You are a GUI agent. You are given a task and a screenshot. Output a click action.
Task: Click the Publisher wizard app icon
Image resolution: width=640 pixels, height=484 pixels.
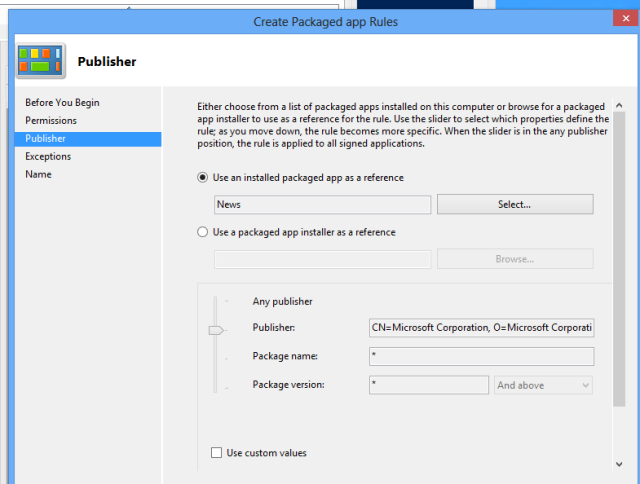tap(40, 60)
